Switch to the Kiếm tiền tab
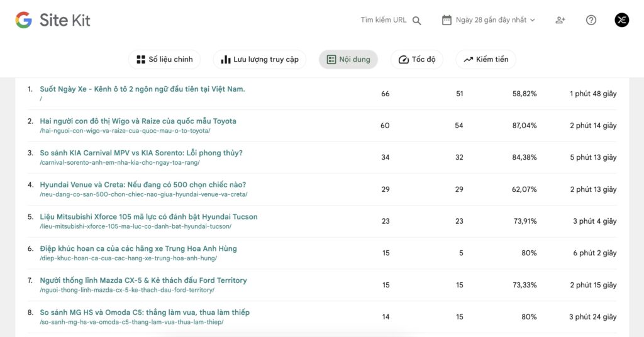Screen dimensions: 644x337 pos(486,60)
